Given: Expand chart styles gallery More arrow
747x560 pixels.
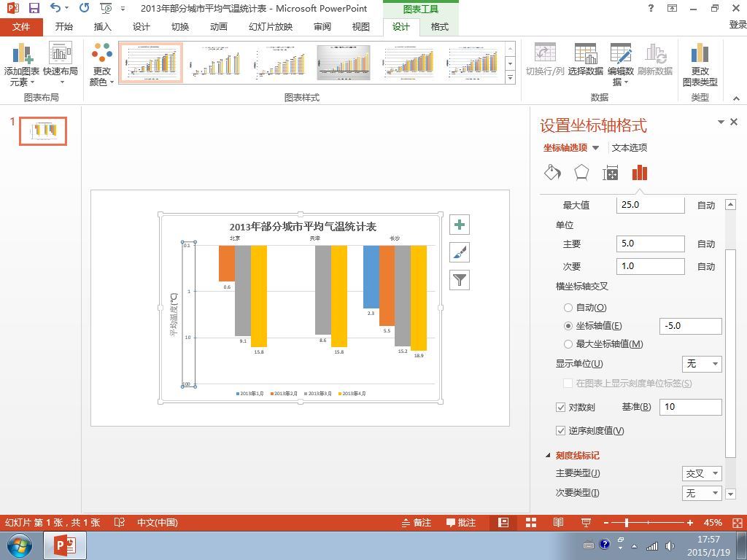Looking at the screenshot, I should [510, 77].
